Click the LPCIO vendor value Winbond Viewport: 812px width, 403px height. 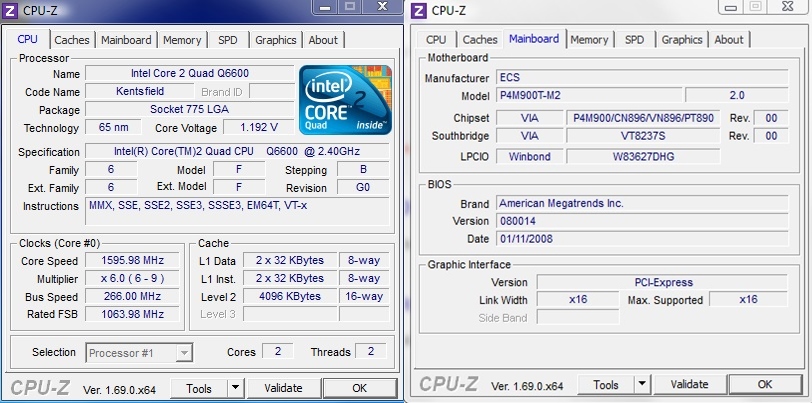(x=529, y=156)
